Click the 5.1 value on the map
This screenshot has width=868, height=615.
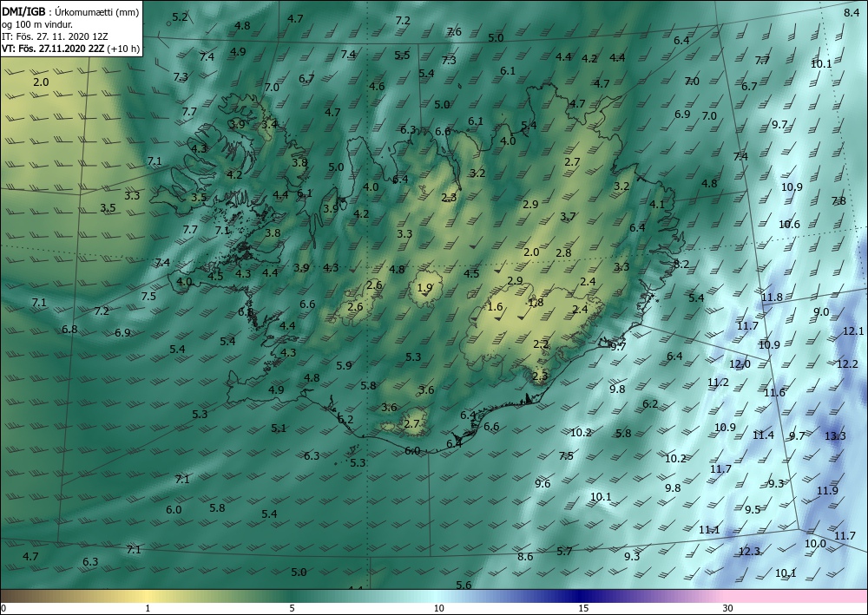279,428
